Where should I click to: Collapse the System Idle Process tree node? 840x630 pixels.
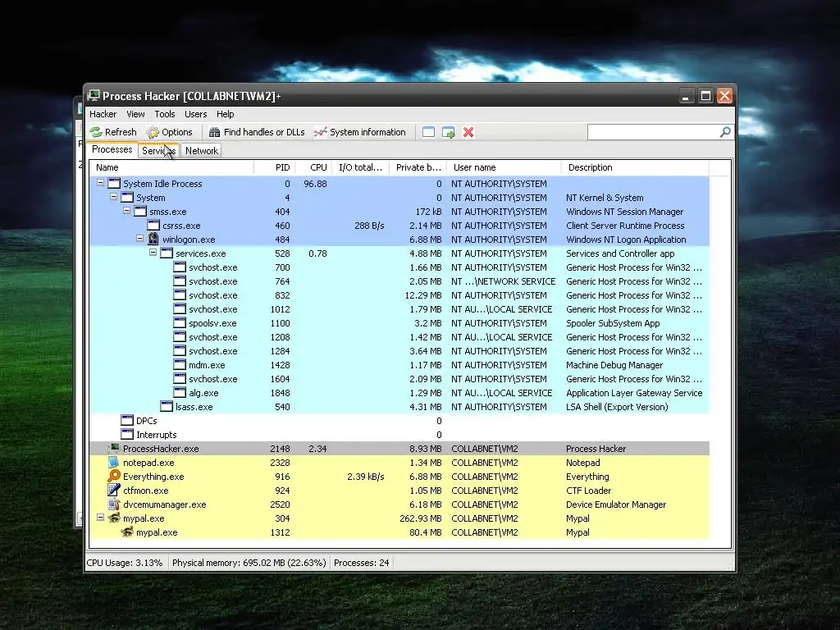click(100, 183)
